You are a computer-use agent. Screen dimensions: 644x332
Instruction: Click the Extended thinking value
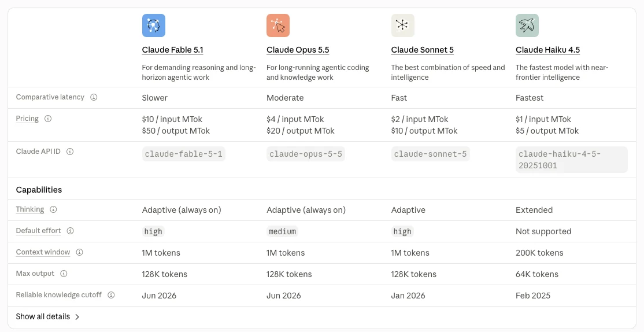(534, 210)
